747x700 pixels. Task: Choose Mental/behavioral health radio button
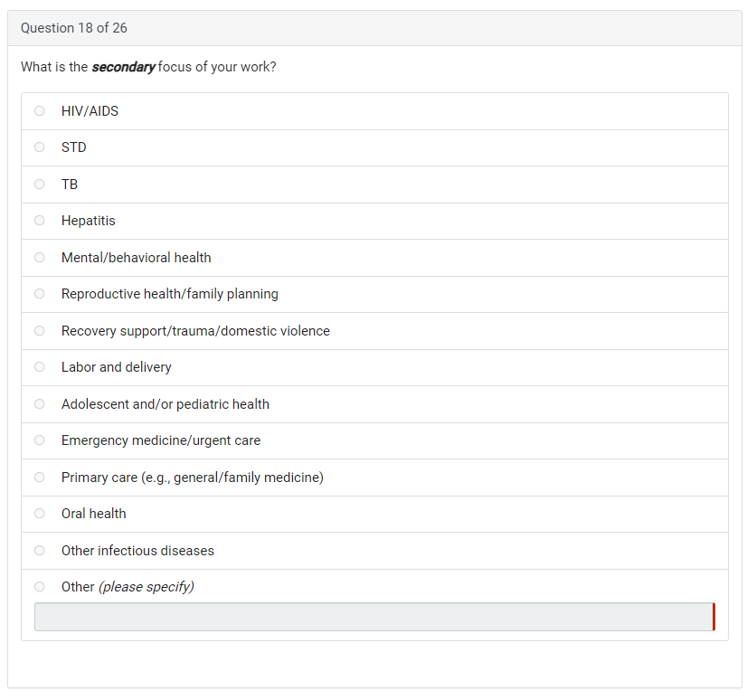tap(40, 258)
